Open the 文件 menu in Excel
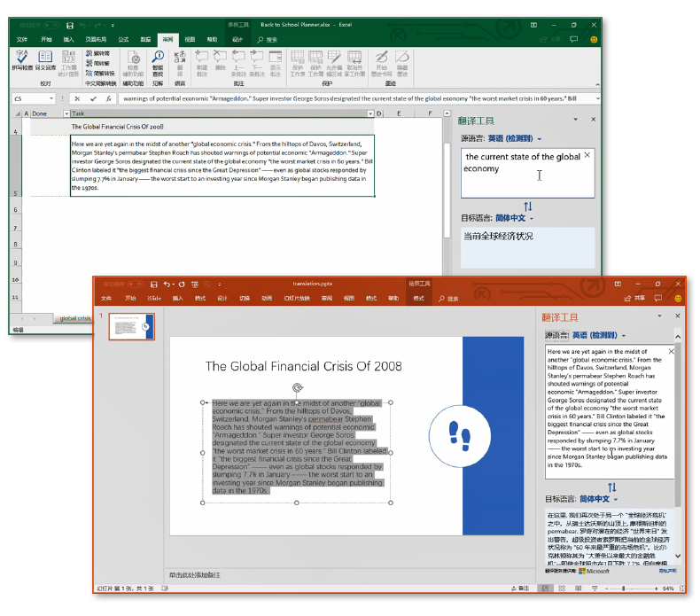 pos(22,40)
